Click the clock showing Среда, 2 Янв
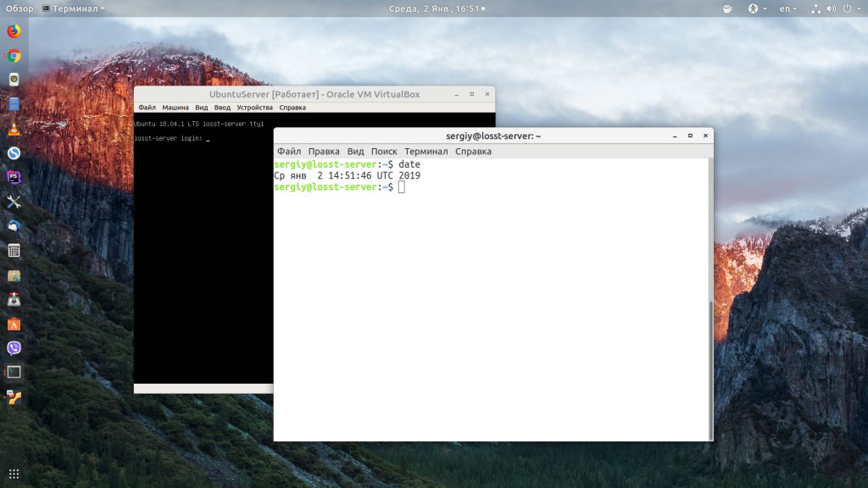868x488 pixels. tap(434, 8)
